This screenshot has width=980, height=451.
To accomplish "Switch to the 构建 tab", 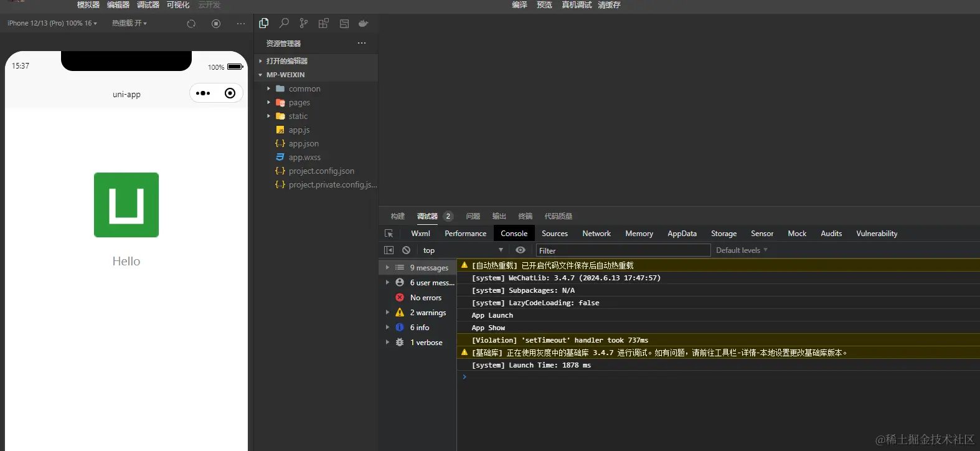I will coord(398,216).
